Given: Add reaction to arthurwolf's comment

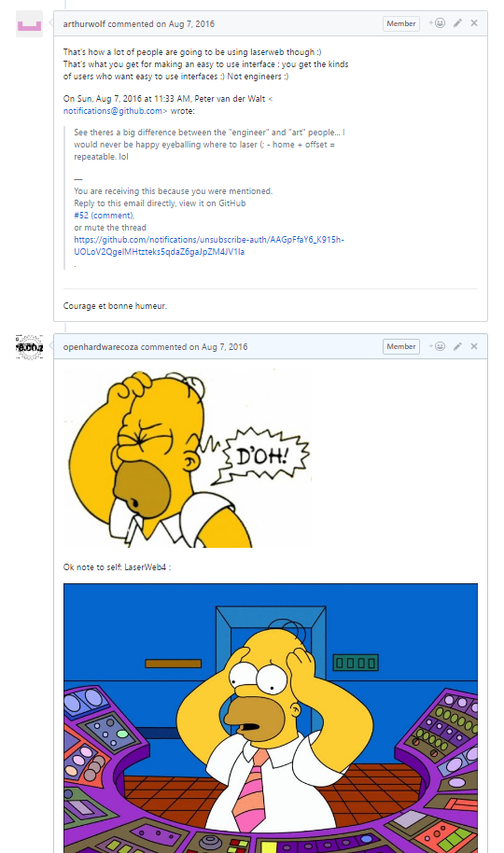Looking at the screenshot, I should [437, 23].
